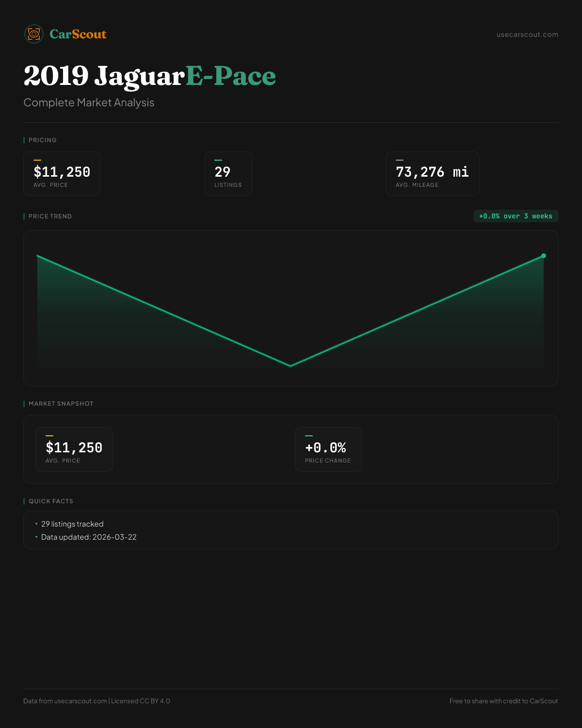Select the 29 Listings card

(x=228, y=174)
